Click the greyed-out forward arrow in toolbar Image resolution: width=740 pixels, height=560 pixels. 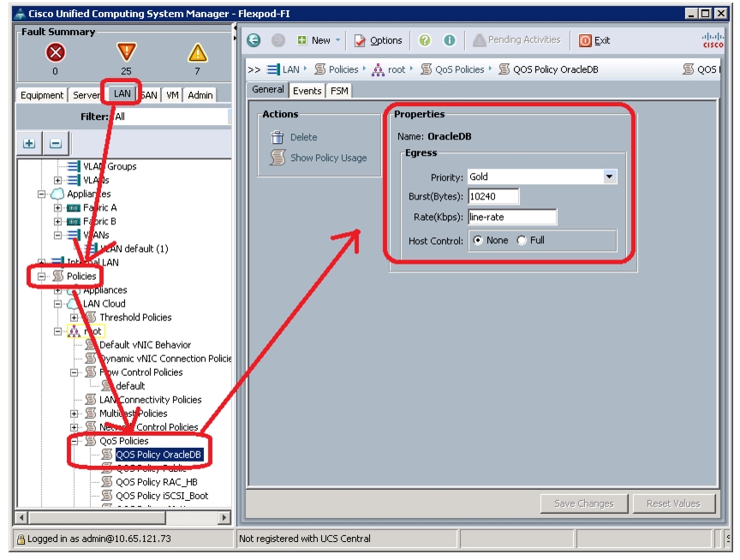278,40
